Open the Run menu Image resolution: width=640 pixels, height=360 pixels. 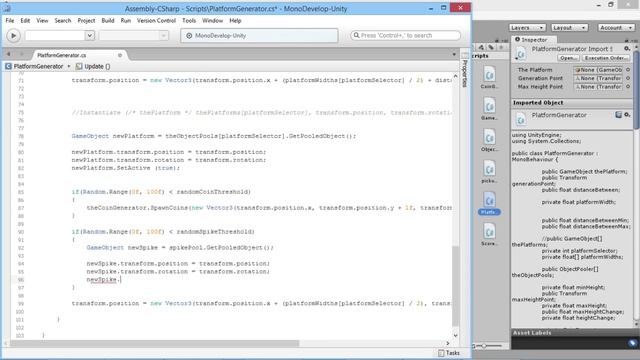(126, 20)
